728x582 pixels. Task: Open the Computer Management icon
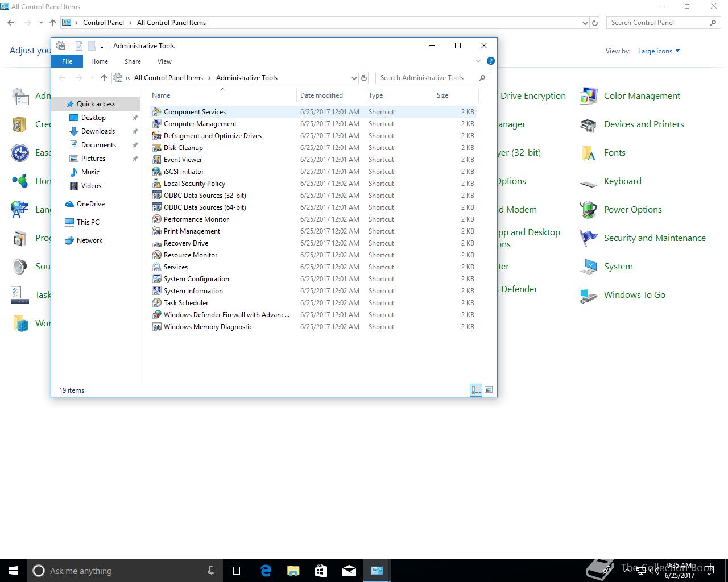157,124
